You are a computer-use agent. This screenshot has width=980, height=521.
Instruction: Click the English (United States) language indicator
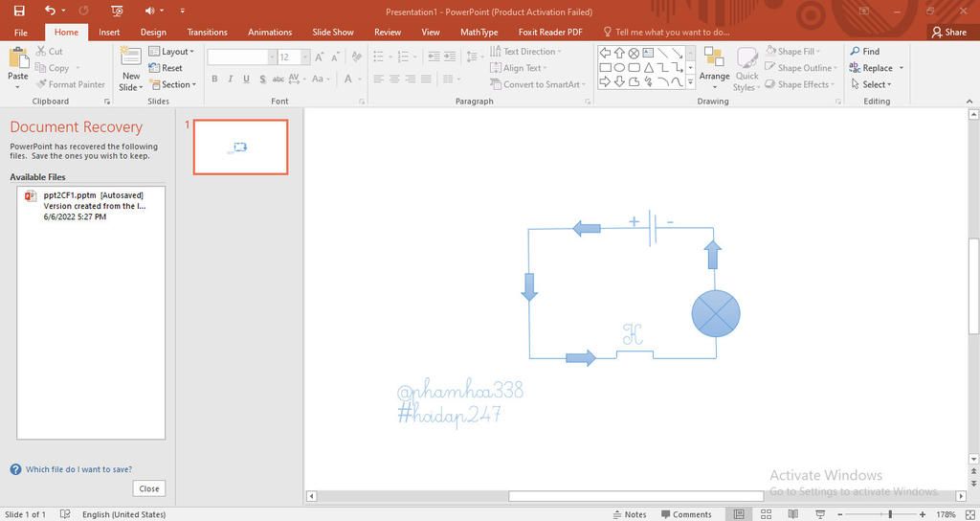click(123, 514)
